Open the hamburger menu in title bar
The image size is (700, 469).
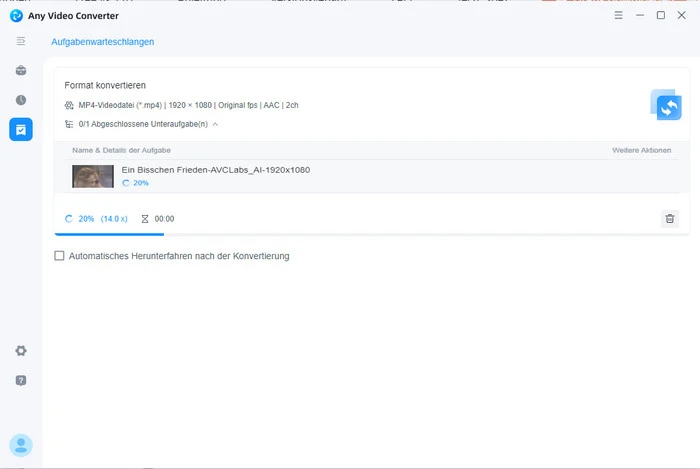(x=619, y=15)
